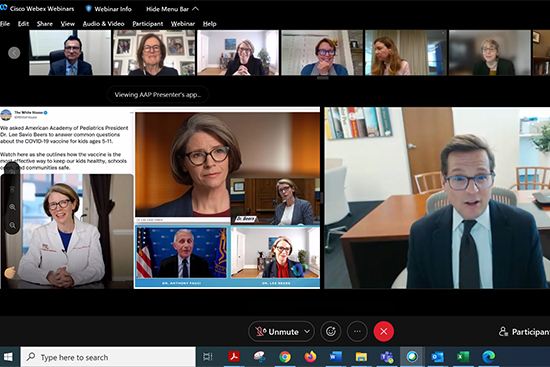This screenshot has height=367, width=550.
Task: Open the Participant menu
Action: pyautogui.click(x=148, y=24)
